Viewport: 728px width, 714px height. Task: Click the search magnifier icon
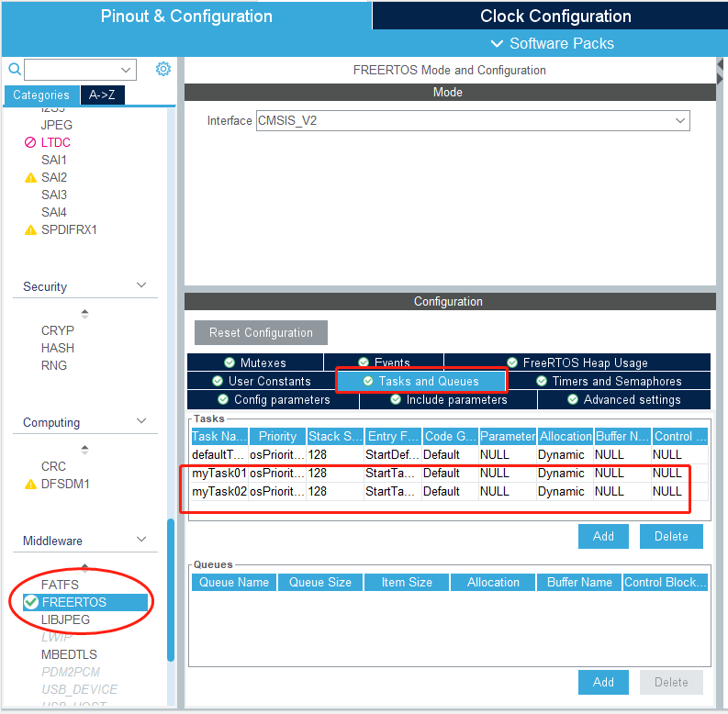(x=14, y=69)
